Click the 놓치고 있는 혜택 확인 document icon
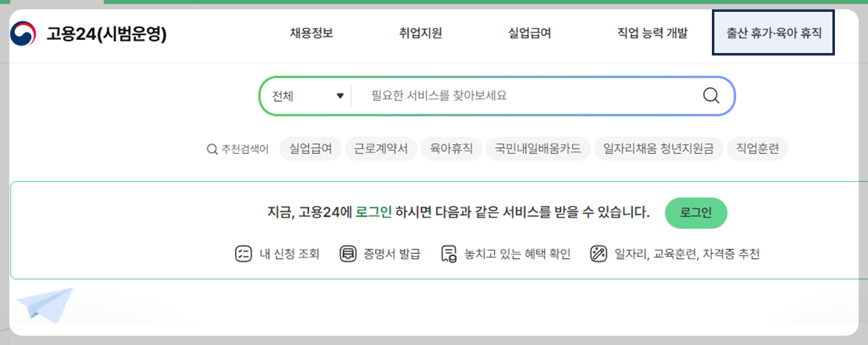868x345 pixels. [x=449, y=254]
